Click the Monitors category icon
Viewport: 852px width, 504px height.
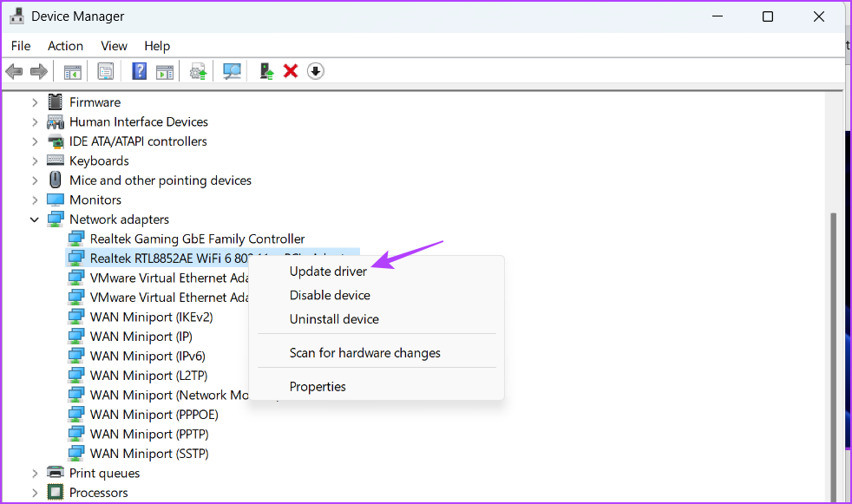click(x=56, y=200)
